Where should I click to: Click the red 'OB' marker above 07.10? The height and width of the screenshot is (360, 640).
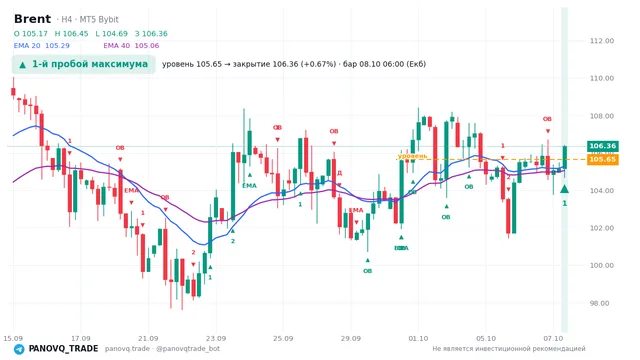[x=547, y=119]
